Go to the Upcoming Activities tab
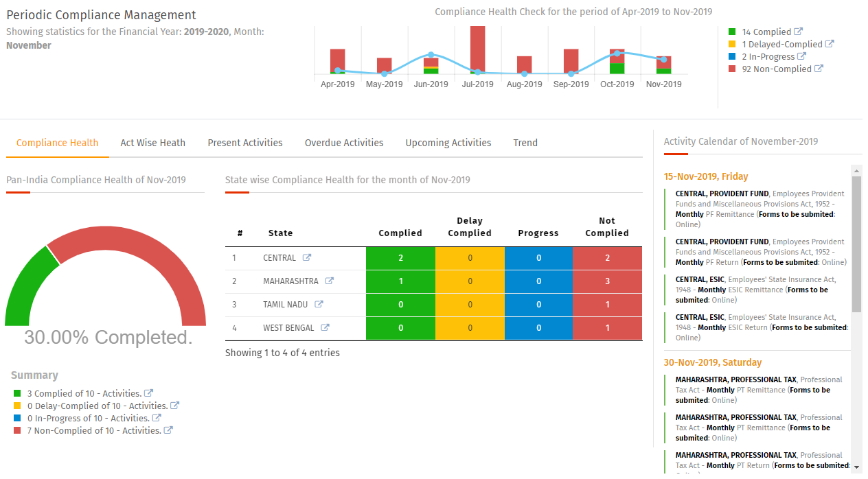Viewport: 868px width, 479px height. pyautogui.click(x=448, y=143)
